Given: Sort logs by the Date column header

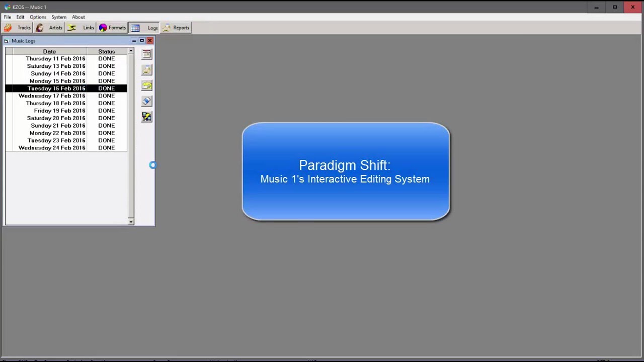Looking at the screenshot, I should tap(49, 51).
